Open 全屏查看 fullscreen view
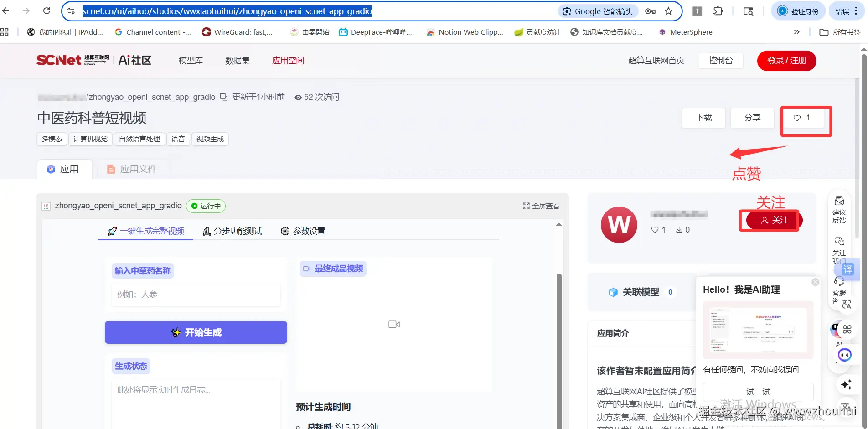The height and width of the screenshot is (429, 868). tap(541, 206)
